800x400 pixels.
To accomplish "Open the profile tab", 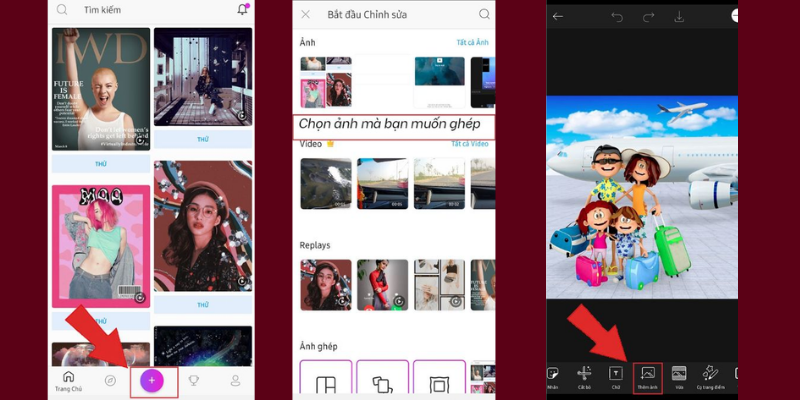I will tap(236, 381).
